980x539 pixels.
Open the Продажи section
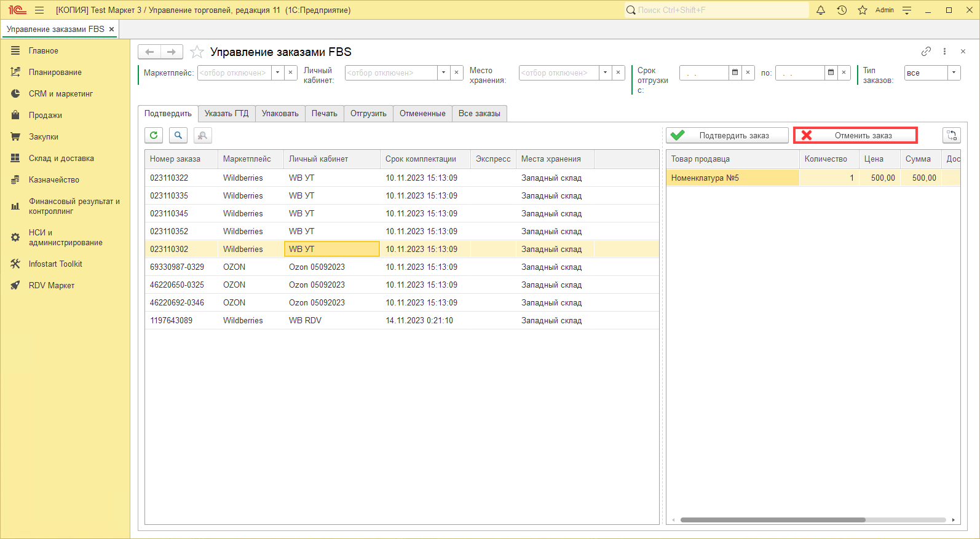[x=65, y=116]
